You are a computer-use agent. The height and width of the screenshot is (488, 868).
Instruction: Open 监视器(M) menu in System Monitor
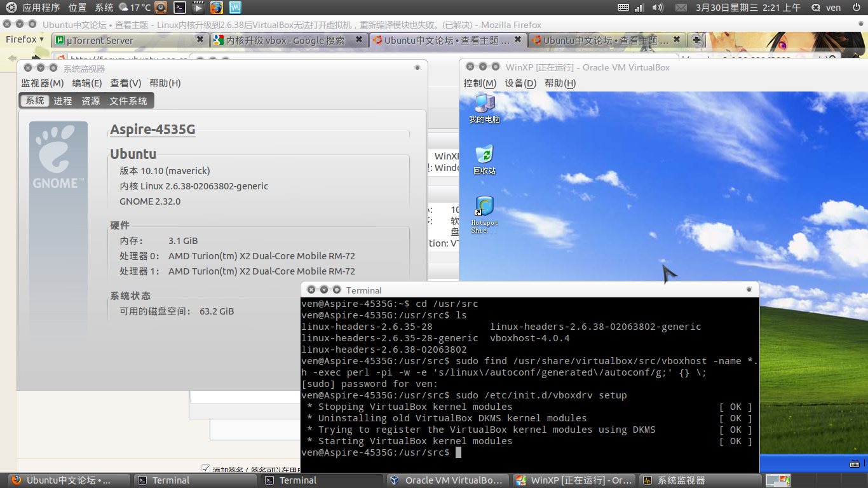(43, 83)
